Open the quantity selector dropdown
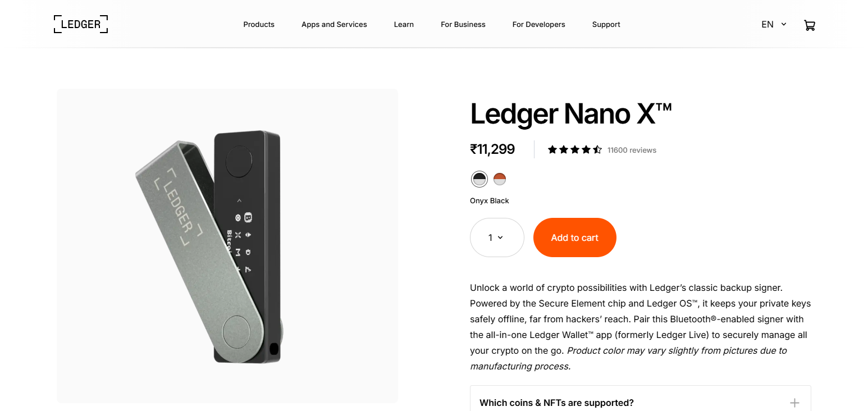This screenshot has width=868, height=411. pos(496,238)
